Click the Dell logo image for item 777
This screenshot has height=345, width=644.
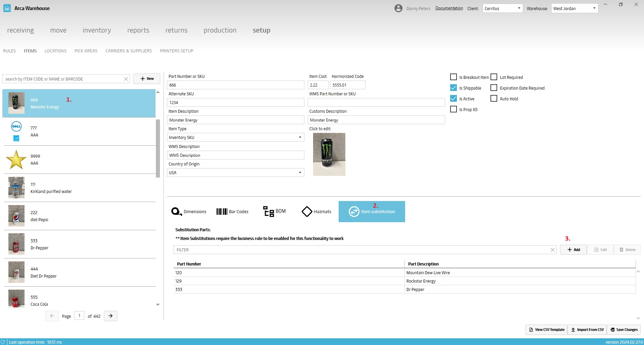click(x=16, y=127)
